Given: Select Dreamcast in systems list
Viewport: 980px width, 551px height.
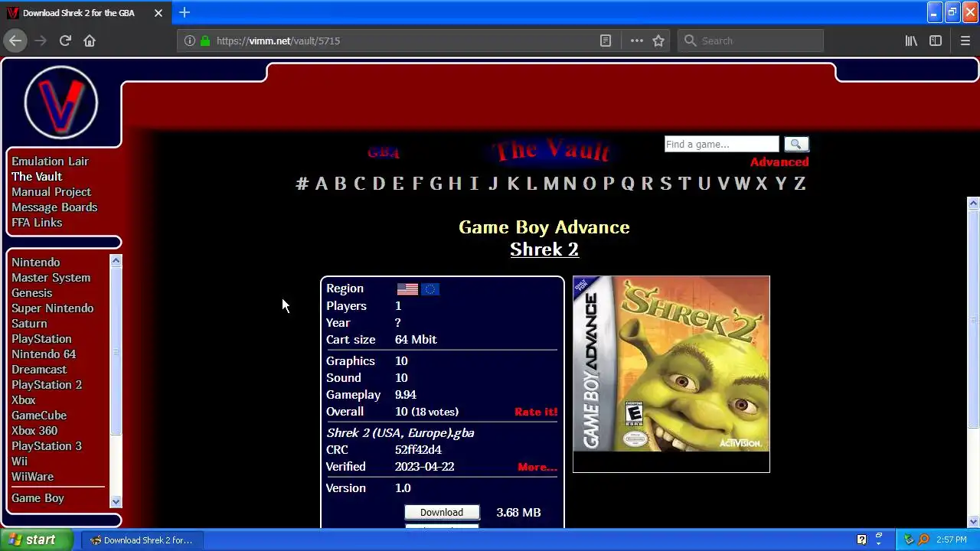Looking at the screenshot, I should coord(39,370).
